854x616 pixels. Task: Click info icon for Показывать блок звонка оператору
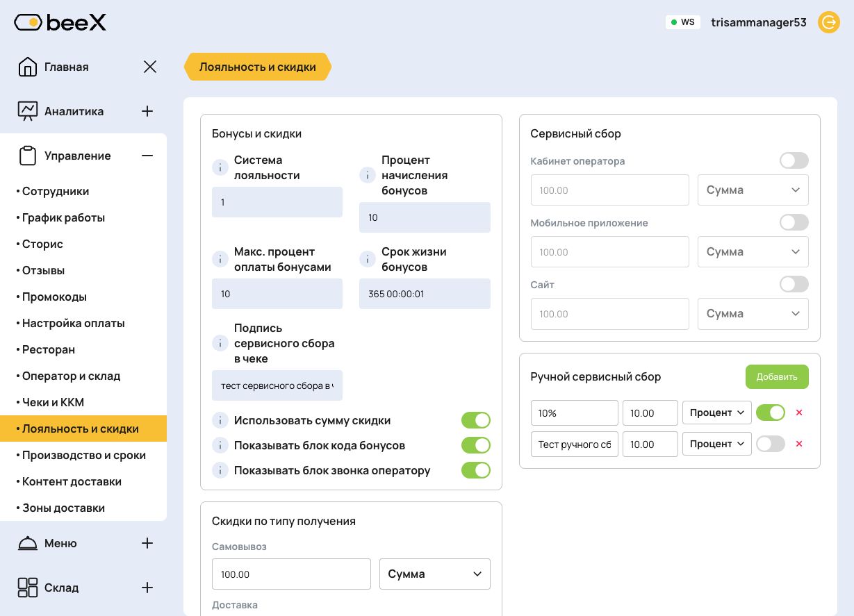click(x=220, y=470)
